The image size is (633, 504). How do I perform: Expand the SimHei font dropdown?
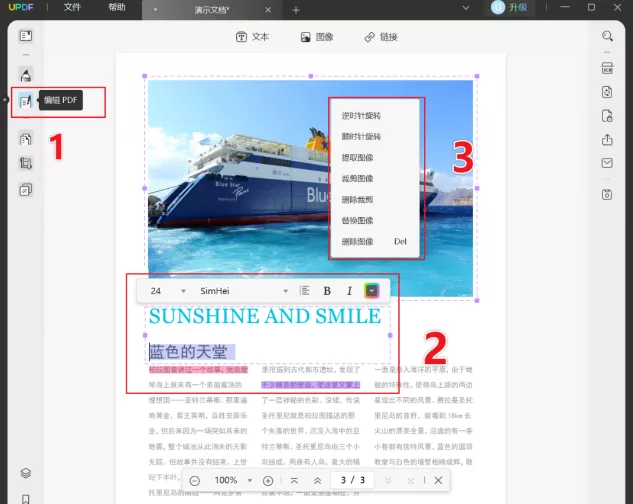(285, 291)
